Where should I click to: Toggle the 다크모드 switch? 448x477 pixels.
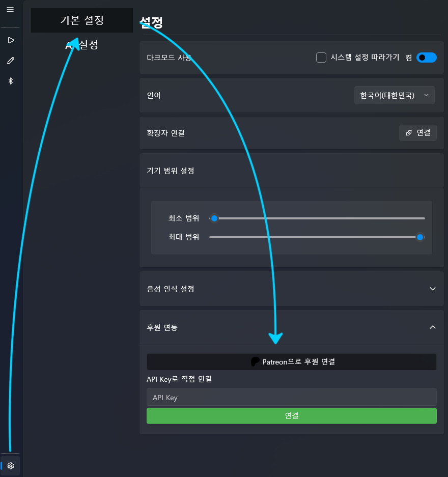[426, 58]
